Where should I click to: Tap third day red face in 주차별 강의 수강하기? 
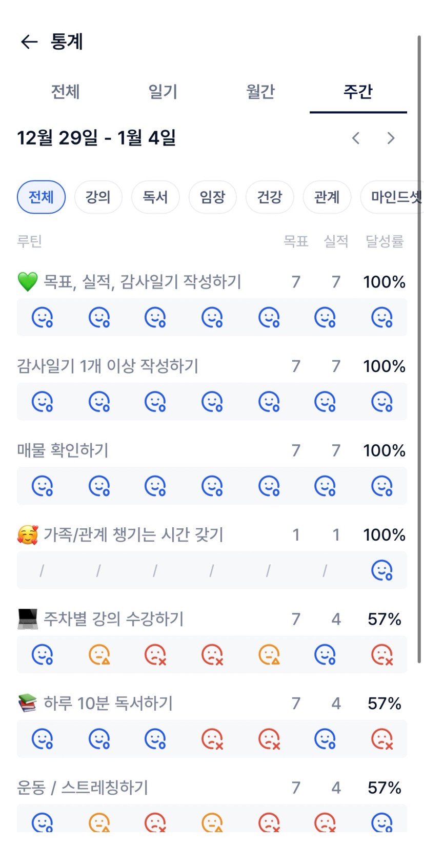click(155, 654)
